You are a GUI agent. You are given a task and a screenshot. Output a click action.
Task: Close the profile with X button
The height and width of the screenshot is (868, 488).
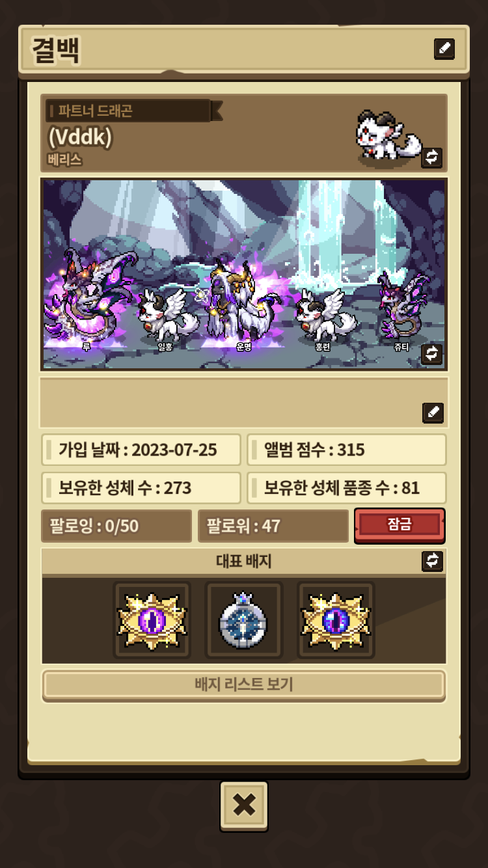[x=244, y=806]
